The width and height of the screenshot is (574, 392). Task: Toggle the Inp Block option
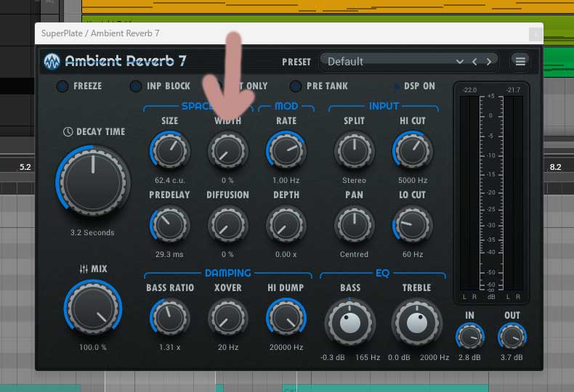point(136,86)
